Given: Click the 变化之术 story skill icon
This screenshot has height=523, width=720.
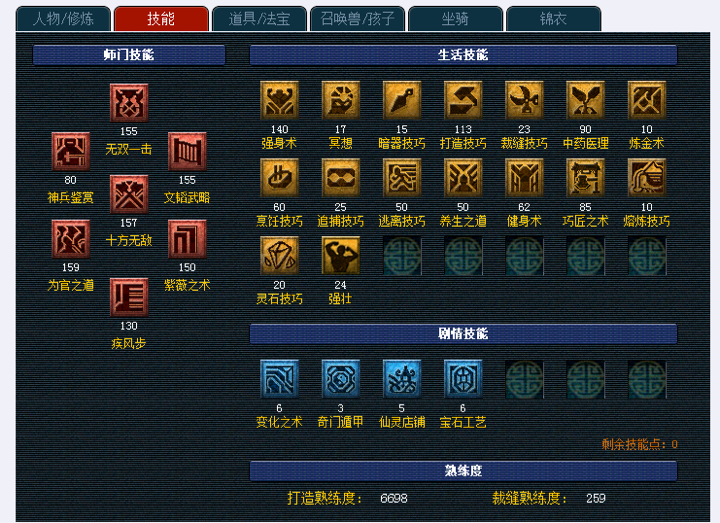Looking at the screenshot, I should pyautogui.click(x=279, y=379).
